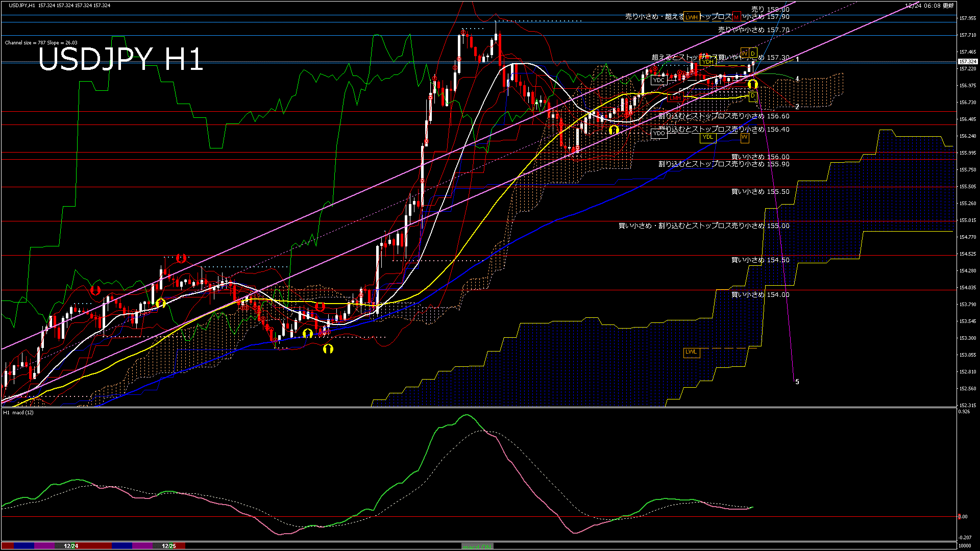Select the yellow YDH label box

point(707,62)
